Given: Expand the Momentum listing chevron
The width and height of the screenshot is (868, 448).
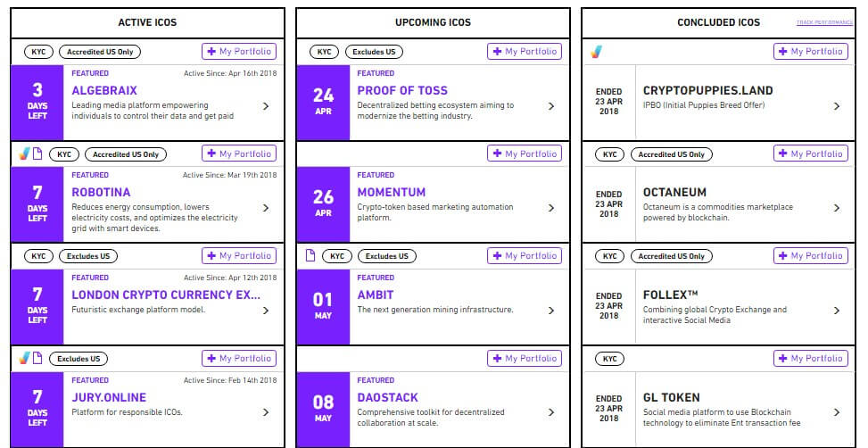Looking at the screenshot, I should point(550,208).
